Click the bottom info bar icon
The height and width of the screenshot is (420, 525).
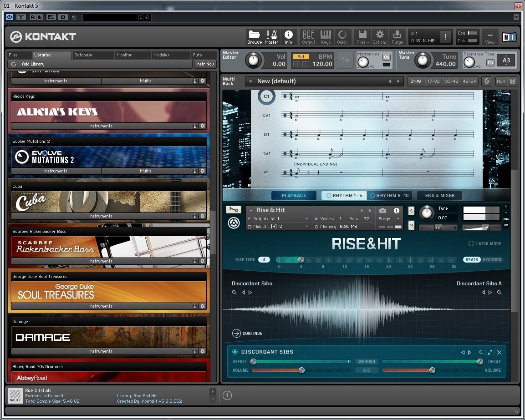[x=227, y=395]
